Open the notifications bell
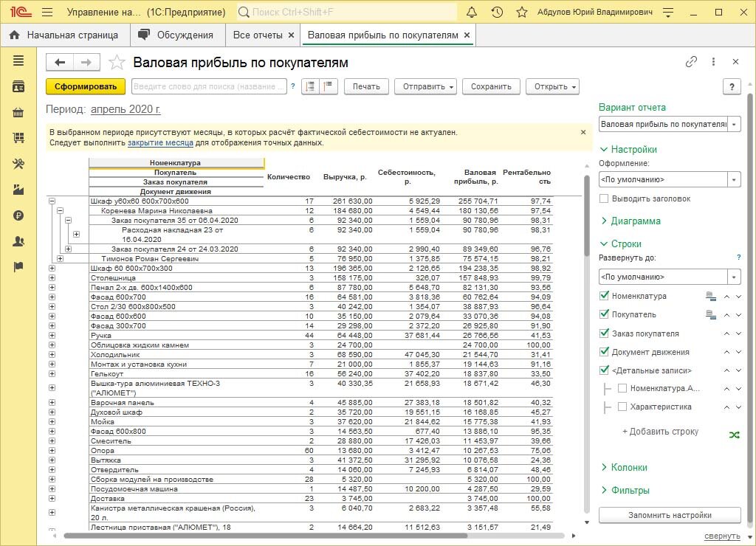Viewport: 756px width, 546px height. point(472,13)
